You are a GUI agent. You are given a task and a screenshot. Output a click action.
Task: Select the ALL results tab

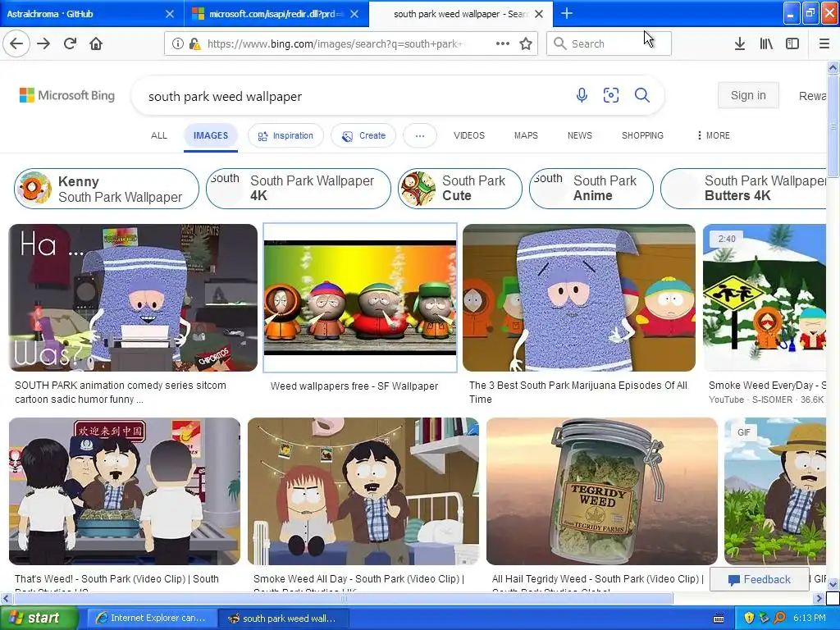coord(159,135)
